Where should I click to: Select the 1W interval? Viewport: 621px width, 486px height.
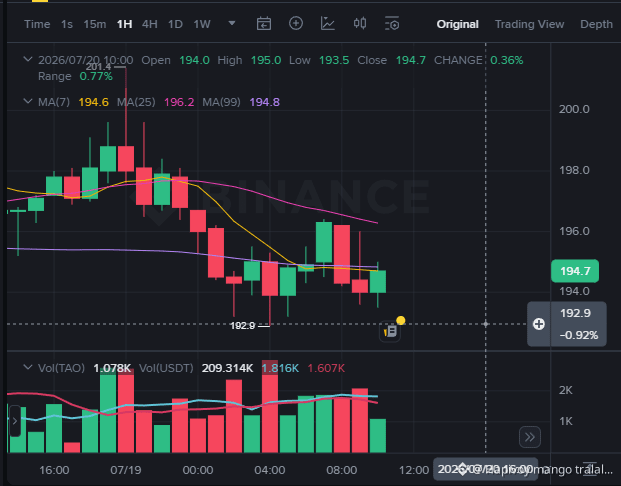pyautogui.click(x=202, y=24)
